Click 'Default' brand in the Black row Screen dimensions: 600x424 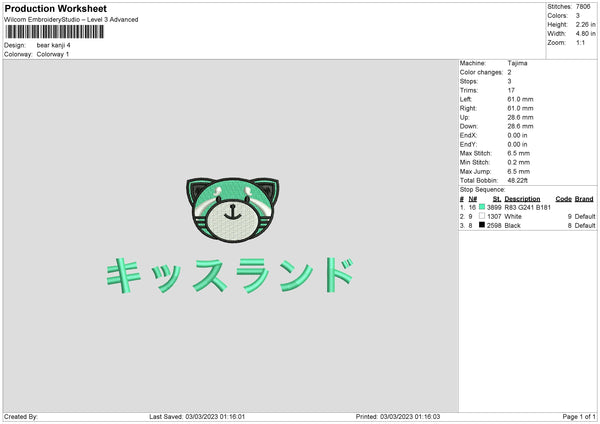coord(585,226)
